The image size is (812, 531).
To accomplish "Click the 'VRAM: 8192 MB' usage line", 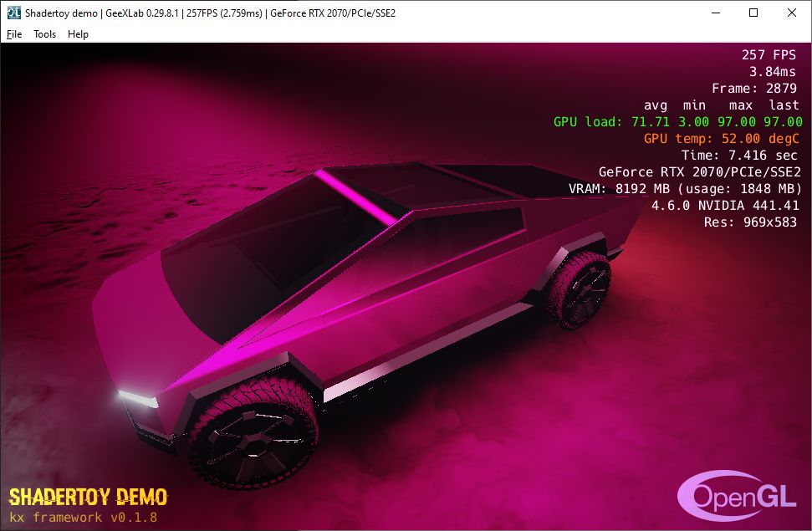I will coord(685,189).
